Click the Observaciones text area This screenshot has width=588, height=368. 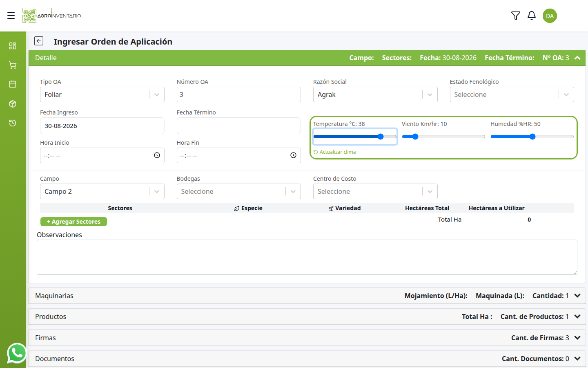pyautogui.click(x=307, y=257)
